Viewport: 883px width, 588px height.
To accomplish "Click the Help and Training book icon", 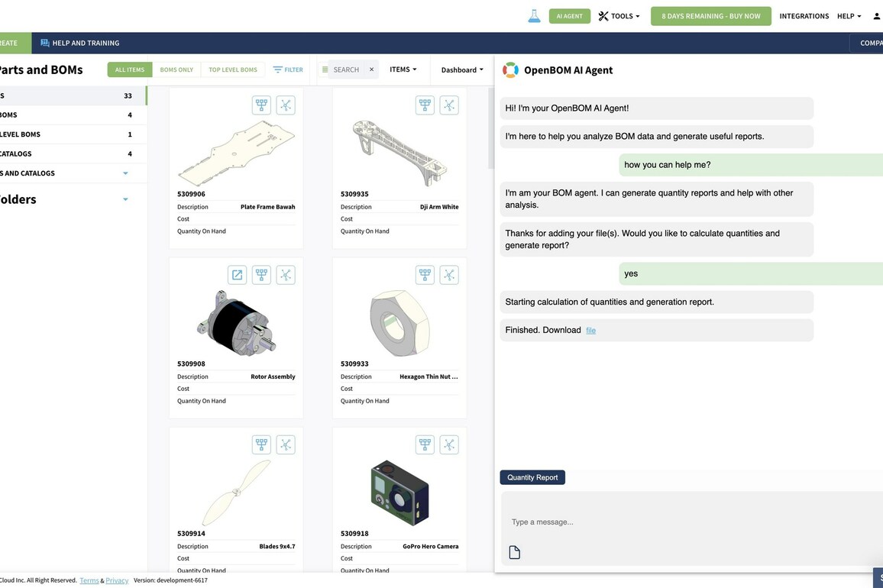I will pos(44,43).
